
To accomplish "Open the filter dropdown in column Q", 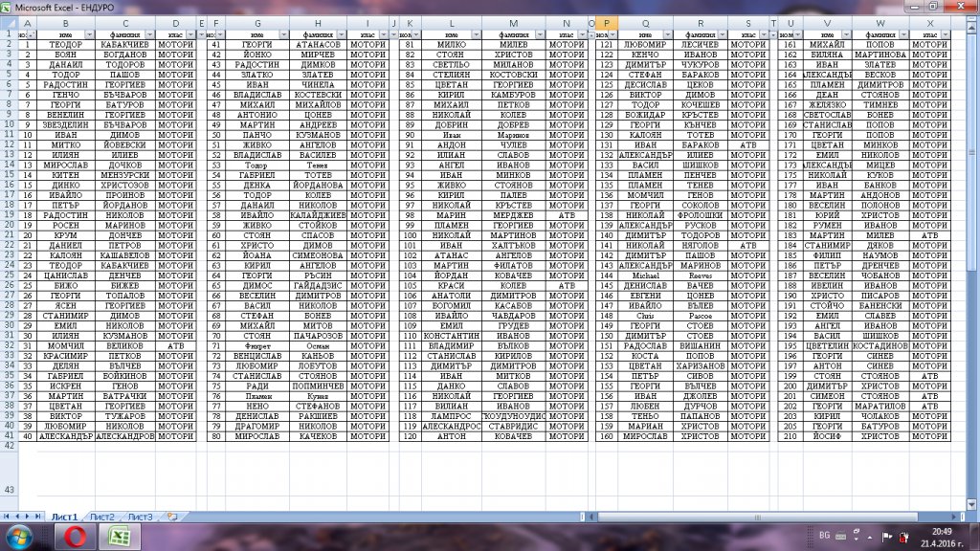I will click(x=667, y=34).
